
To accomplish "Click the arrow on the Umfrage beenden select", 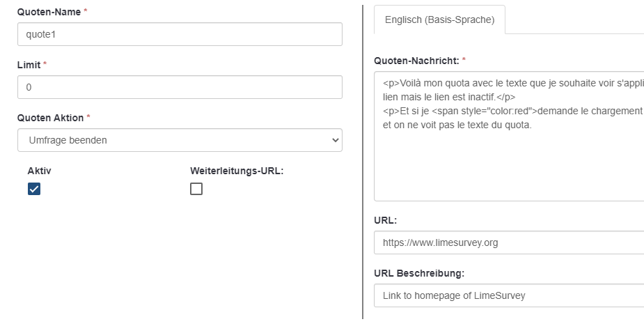I will coord(336,140).
